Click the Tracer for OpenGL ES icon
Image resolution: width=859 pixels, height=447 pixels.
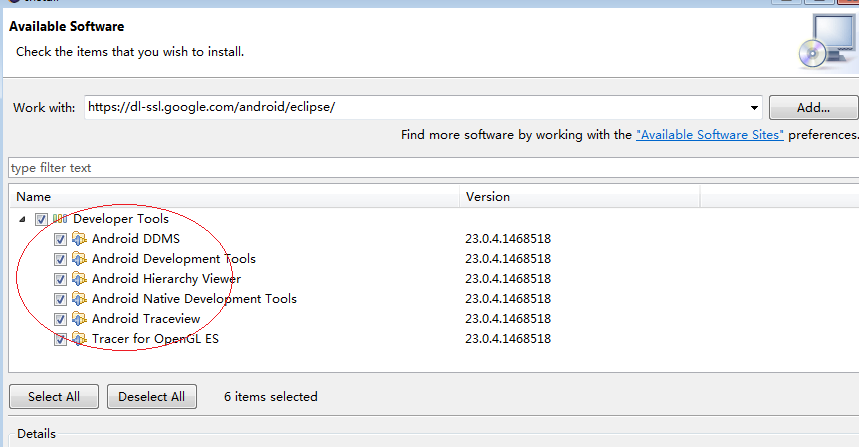(79, 339)
